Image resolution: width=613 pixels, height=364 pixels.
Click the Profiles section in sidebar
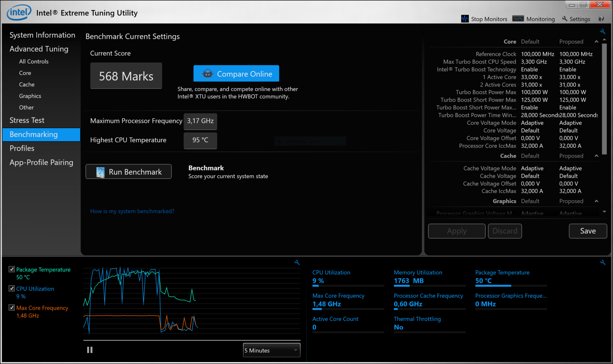click(x=22, y=148)
